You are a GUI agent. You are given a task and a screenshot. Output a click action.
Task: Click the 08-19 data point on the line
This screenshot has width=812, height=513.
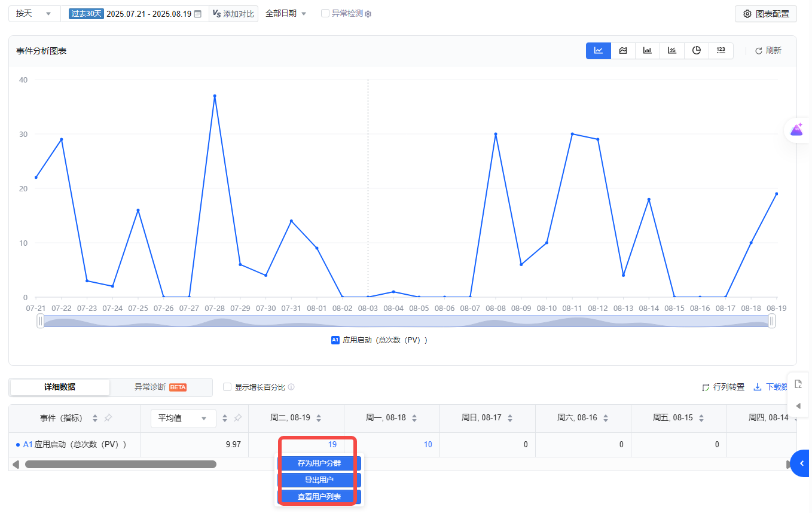[x=776, y=194]
